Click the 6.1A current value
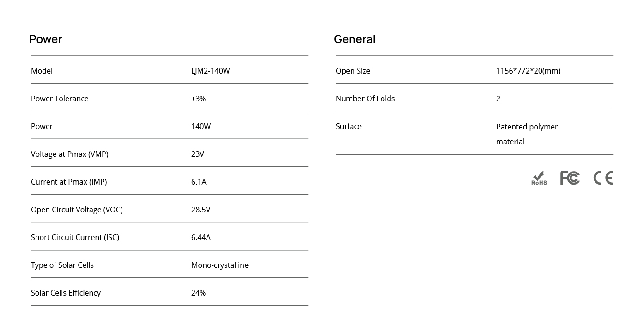The height and width of the screenshot is (333, 644). [x=199, y=182]
